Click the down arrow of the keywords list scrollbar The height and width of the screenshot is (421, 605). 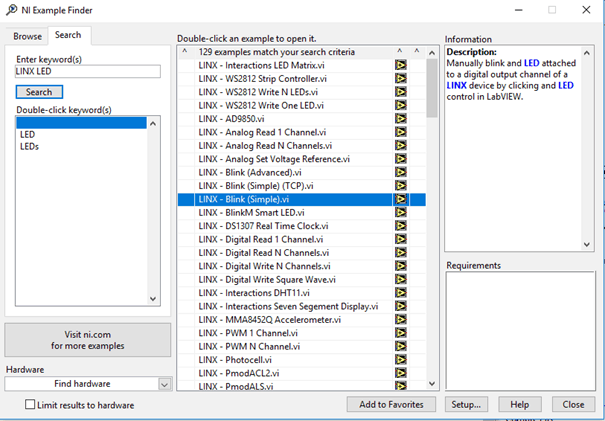click(153, 298)
